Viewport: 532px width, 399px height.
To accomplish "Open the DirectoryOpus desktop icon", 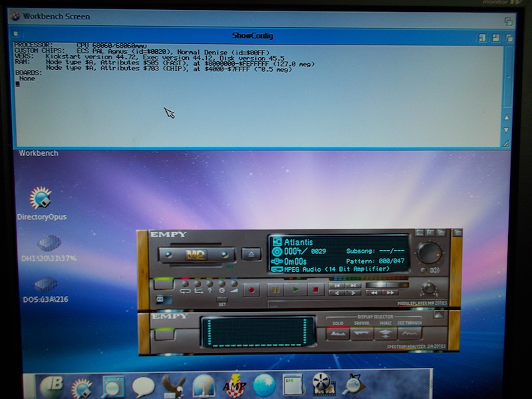I will [x=41, y=199].
